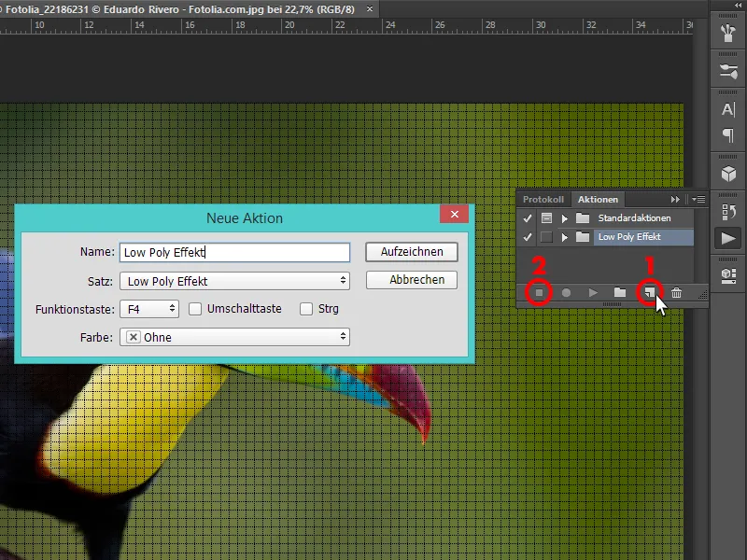Click the Aufzeichnen button
747x560 pixels.
pyautogui.click(x=411, y=252)
